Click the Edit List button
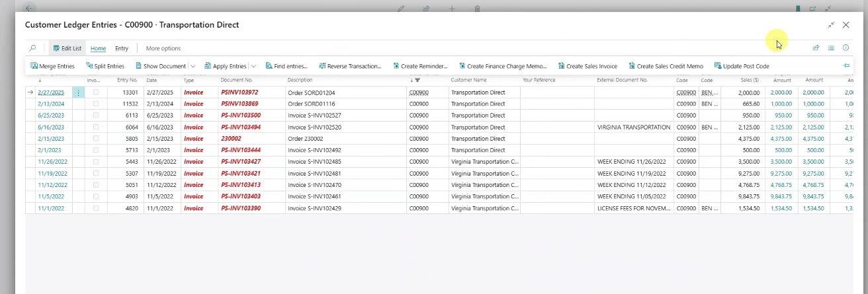This screenshot has height=294, width=868. 67,48
